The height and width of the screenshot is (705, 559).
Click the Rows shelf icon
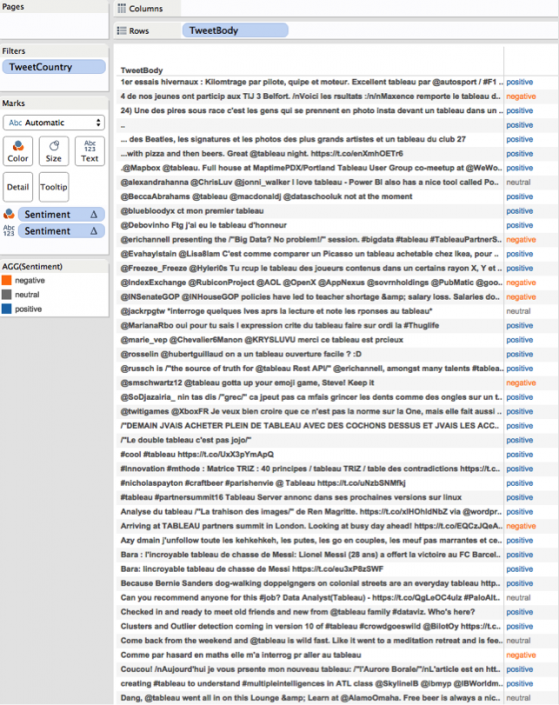pyautogui.click(x=121, y=31)
